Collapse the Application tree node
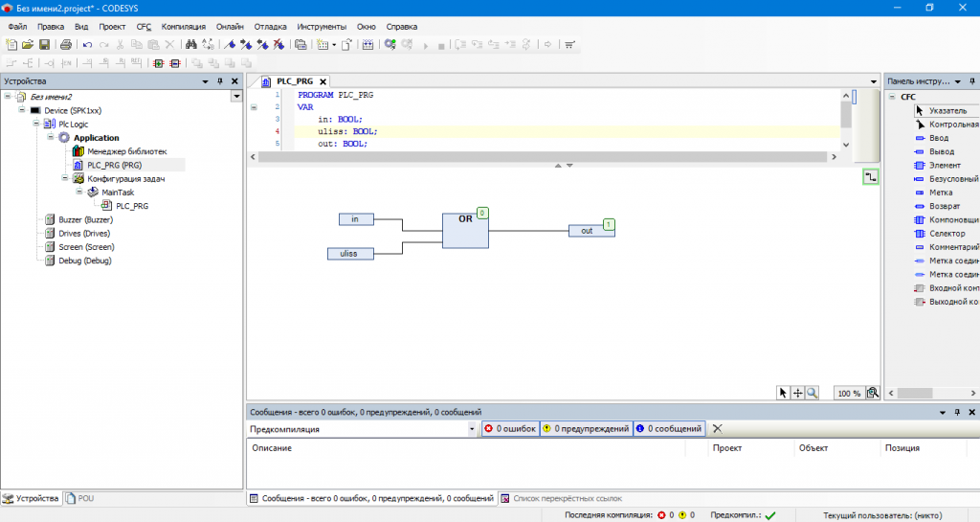This screenshot has width=980, height=522. pos(52,138)
